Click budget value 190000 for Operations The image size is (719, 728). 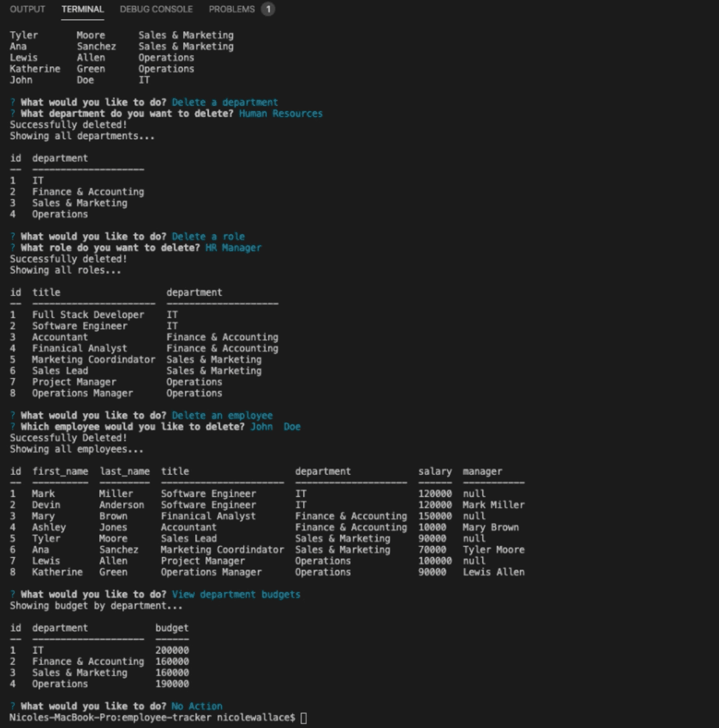[172, 684]
